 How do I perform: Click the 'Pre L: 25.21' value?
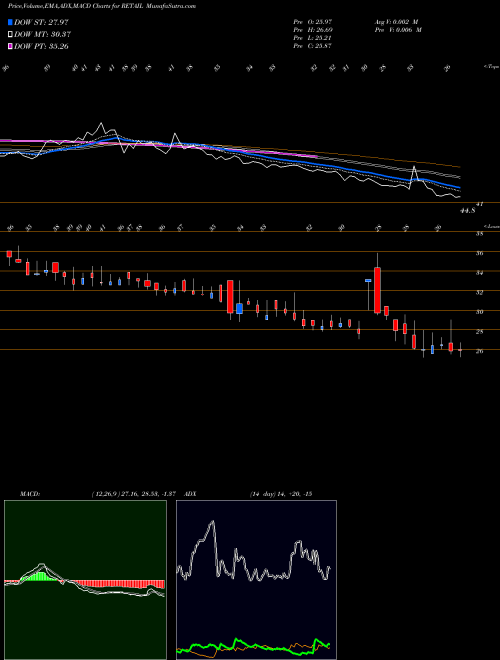coord(313,38)
